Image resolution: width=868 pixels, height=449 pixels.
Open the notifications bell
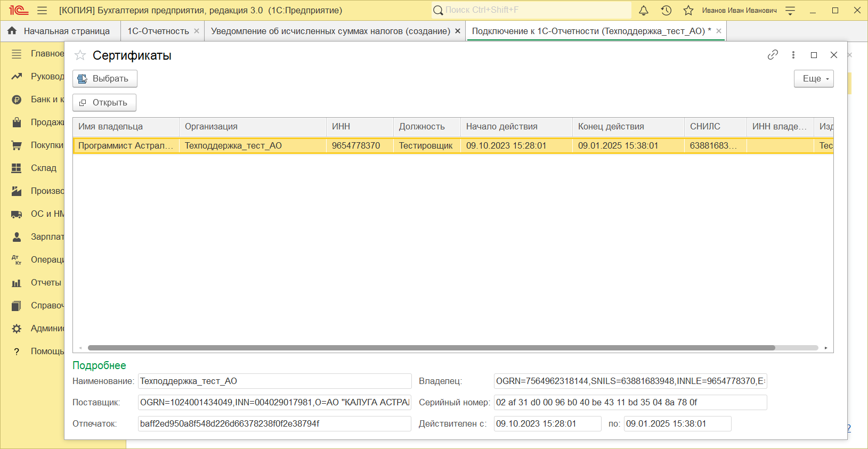pos(644,10)
